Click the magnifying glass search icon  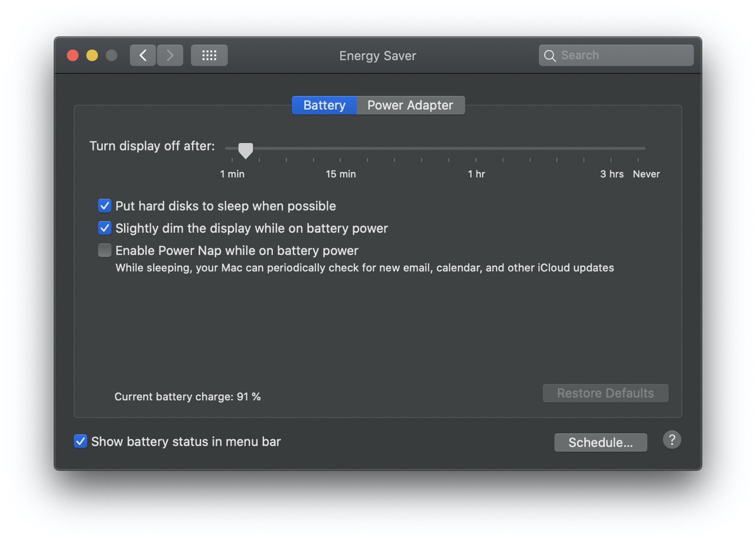point(550,56)
